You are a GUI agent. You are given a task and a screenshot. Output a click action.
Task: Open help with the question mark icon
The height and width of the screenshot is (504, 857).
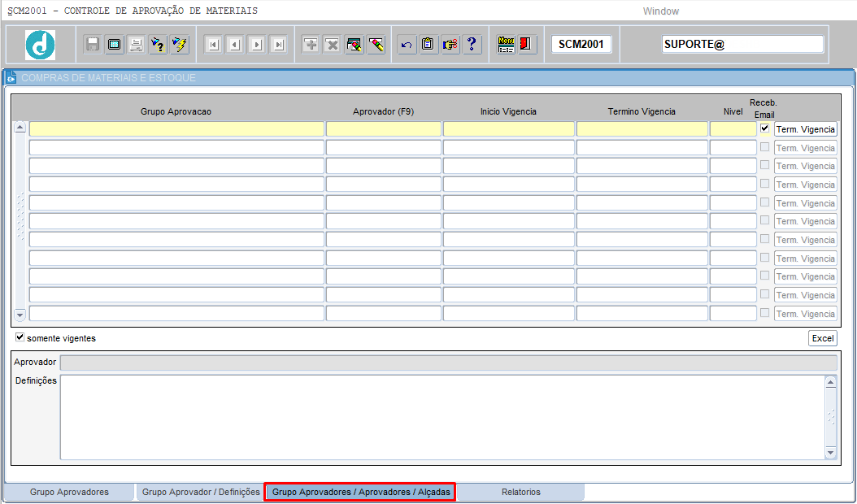point(472,44)
